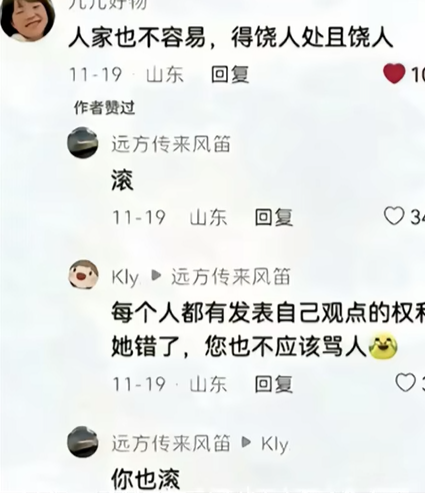Open username 远方传来风笛 above the 你也滚 comment
This screenshot has height=493, width=425.
pyautogui.click(x=171, y=443)
